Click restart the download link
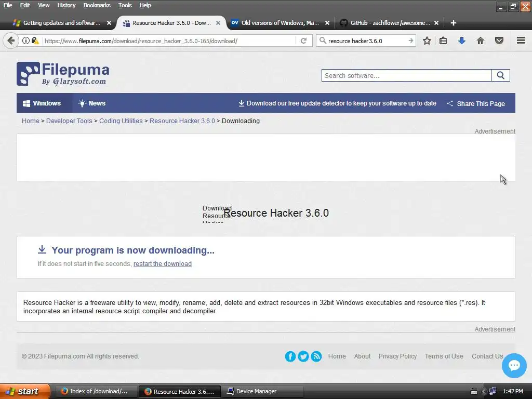The height and width of the screenshot is (399, 532). (163, 263)
